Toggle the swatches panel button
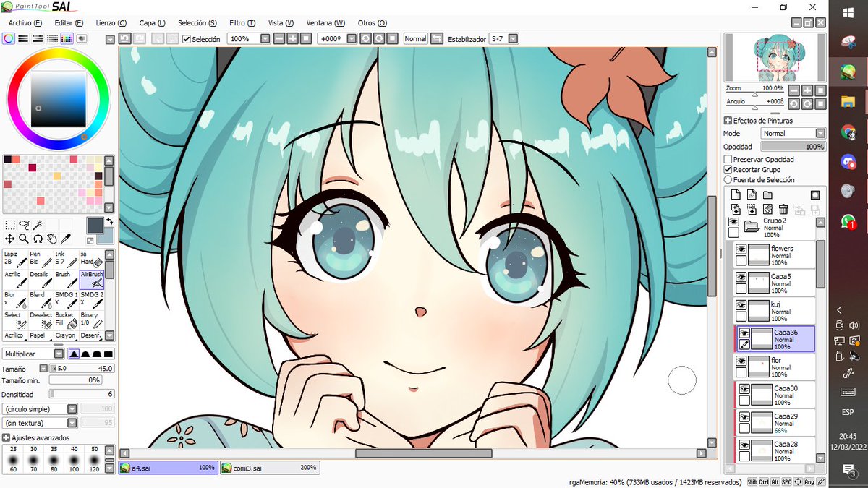 click(x=66, y=38)
